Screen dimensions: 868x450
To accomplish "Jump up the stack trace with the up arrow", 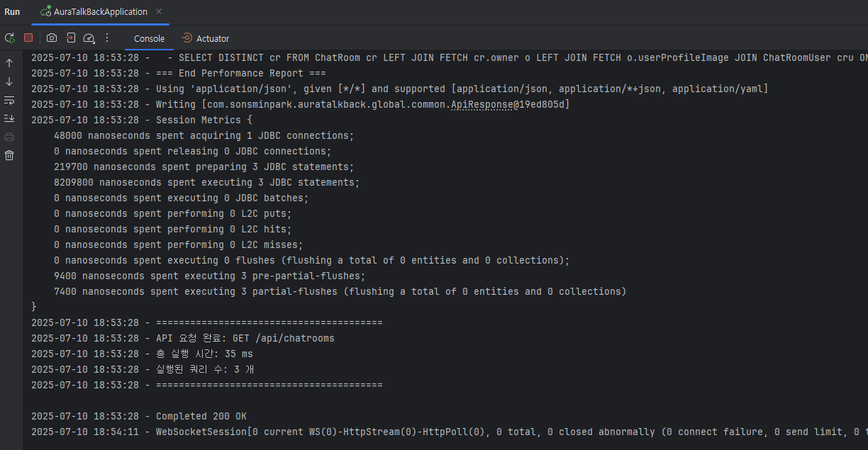I will tap(9, 63).
